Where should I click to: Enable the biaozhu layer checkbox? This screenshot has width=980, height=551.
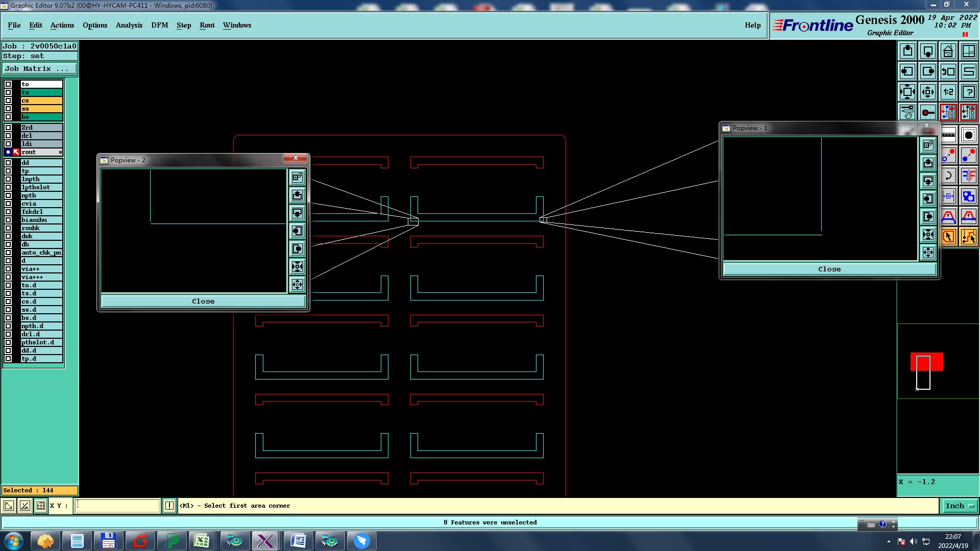[x=8, y=220]
